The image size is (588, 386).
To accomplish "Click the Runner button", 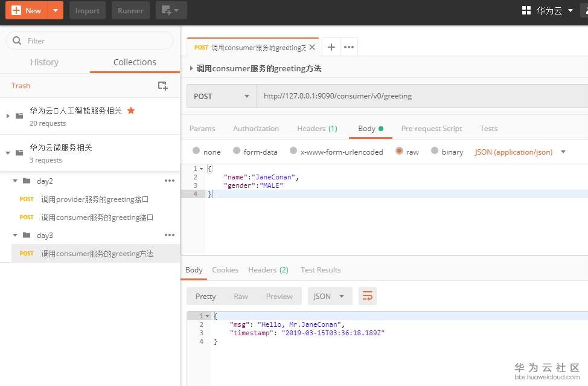I will [130, 10].
